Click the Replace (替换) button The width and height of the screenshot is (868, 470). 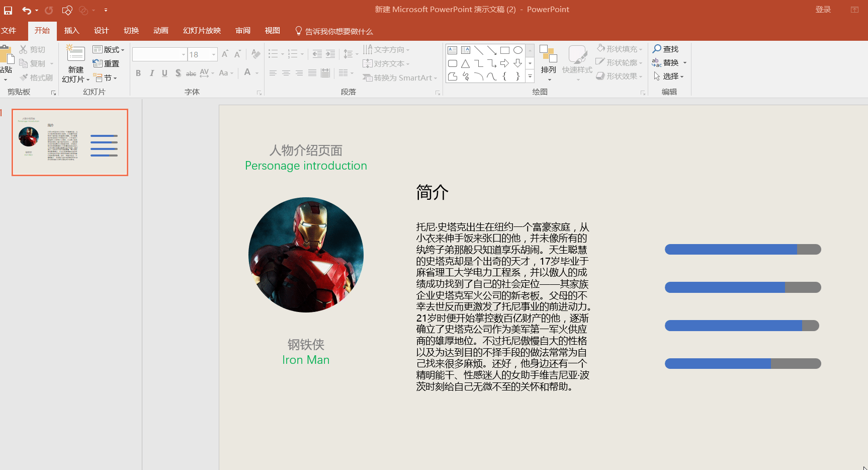(669, 62)
